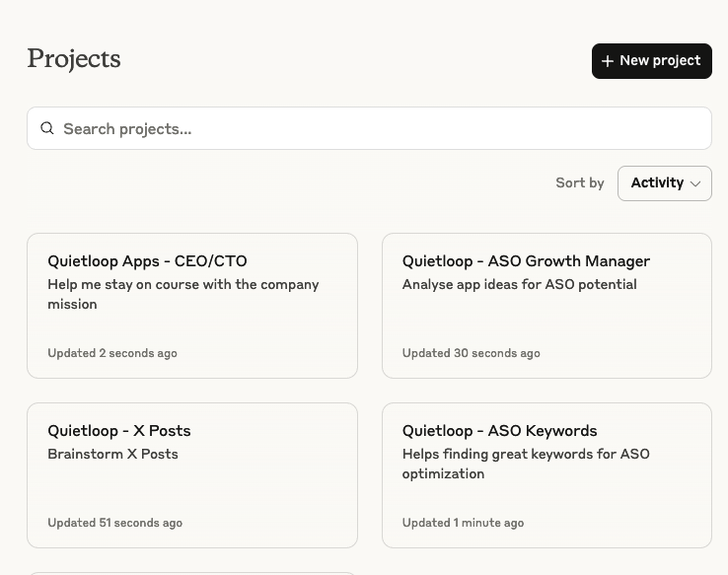The image size is (728, 575).
Task: Expand the sort chevron arrow
Action: [695, 183]
